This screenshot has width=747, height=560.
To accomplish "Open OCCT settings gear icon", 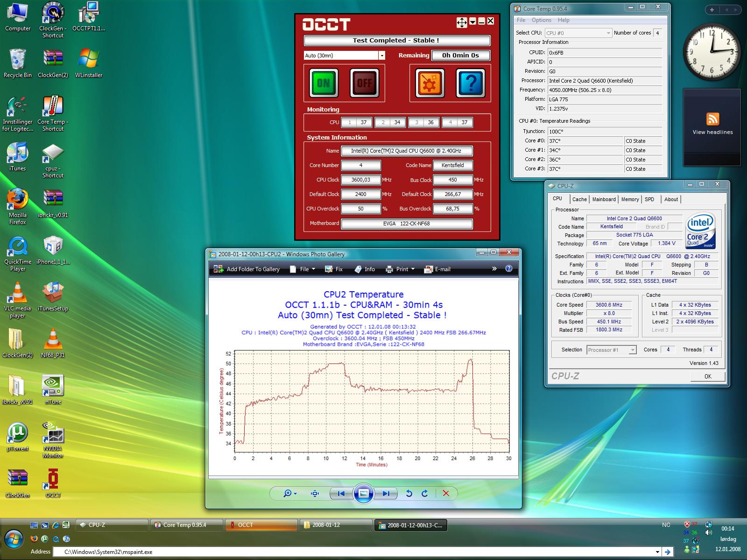I will pos(430,83).
